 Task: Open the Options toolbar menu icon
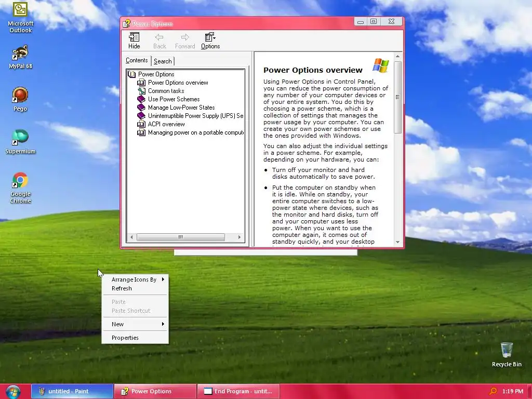[x=210, y=41]
